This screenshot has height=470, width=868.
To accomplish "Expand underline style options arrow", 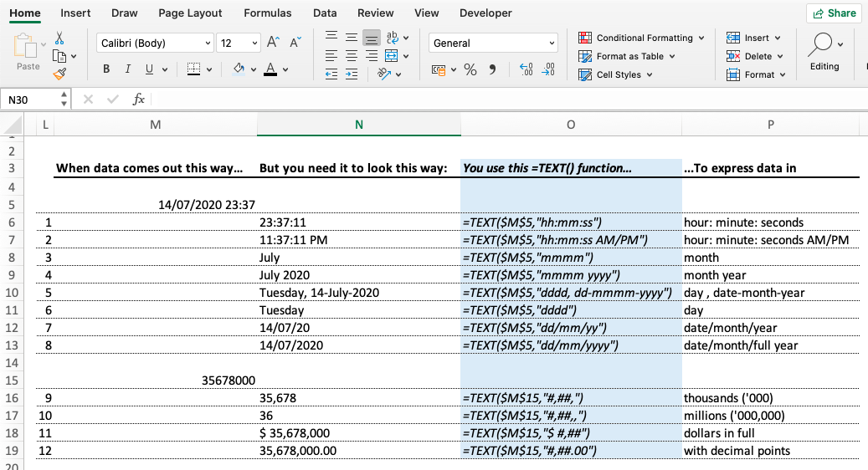I will 165,69.
